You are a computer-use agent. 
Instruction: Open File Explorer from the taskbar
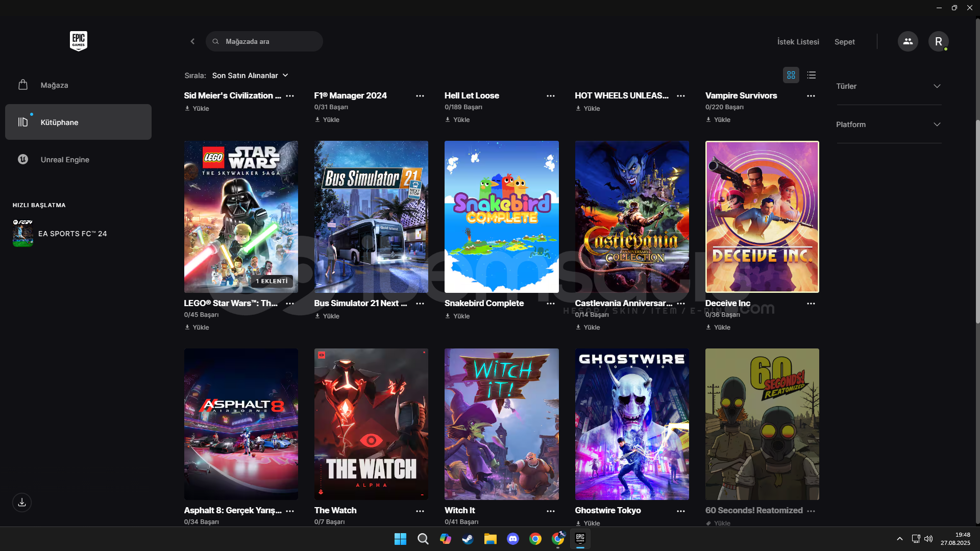coord(490,539)
